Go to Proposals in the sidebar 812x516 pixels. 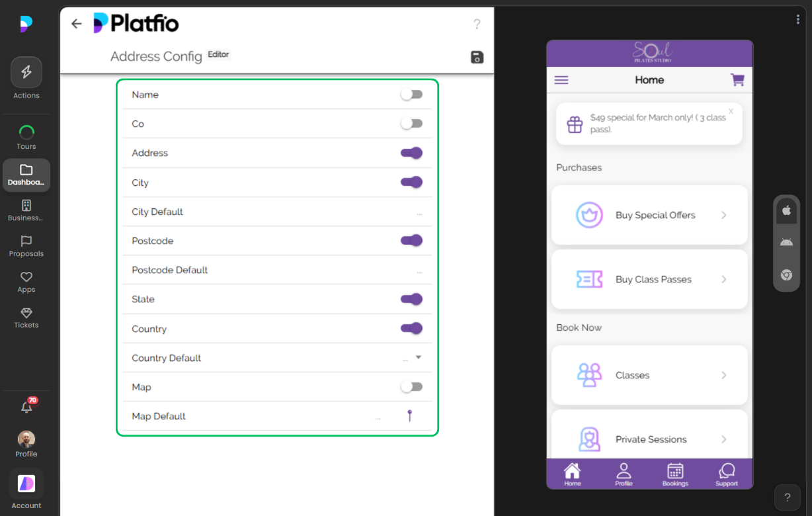(x=26, y=246)
